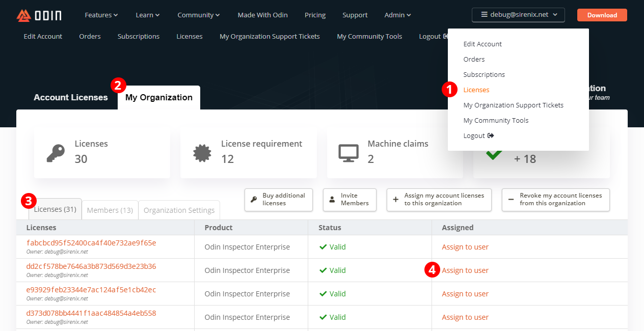
Task: Open the Organization Settings tab
Action: tap(179, 210)
